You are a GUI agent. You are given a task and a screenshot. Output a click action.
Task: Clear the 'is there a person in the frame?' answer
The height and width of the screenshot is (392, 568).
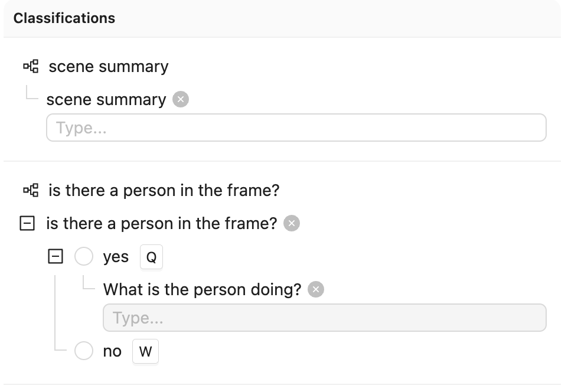[x=292, y=223]
